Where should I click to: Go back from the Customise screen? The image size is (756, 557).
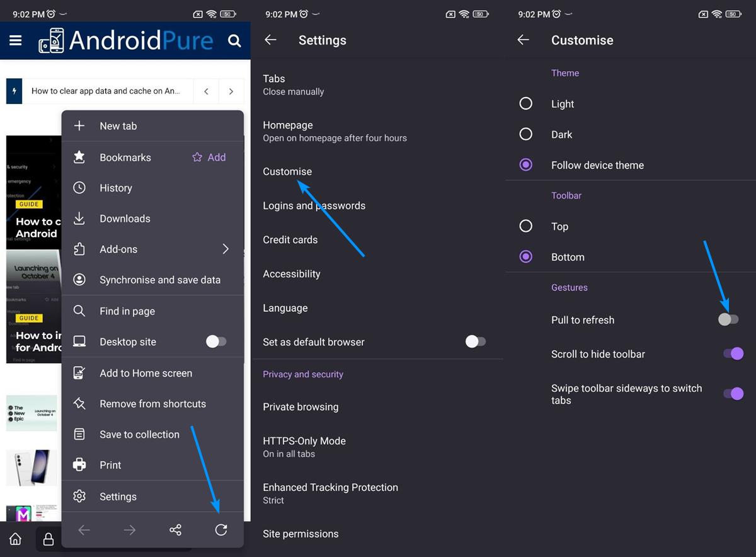point(523,40)
